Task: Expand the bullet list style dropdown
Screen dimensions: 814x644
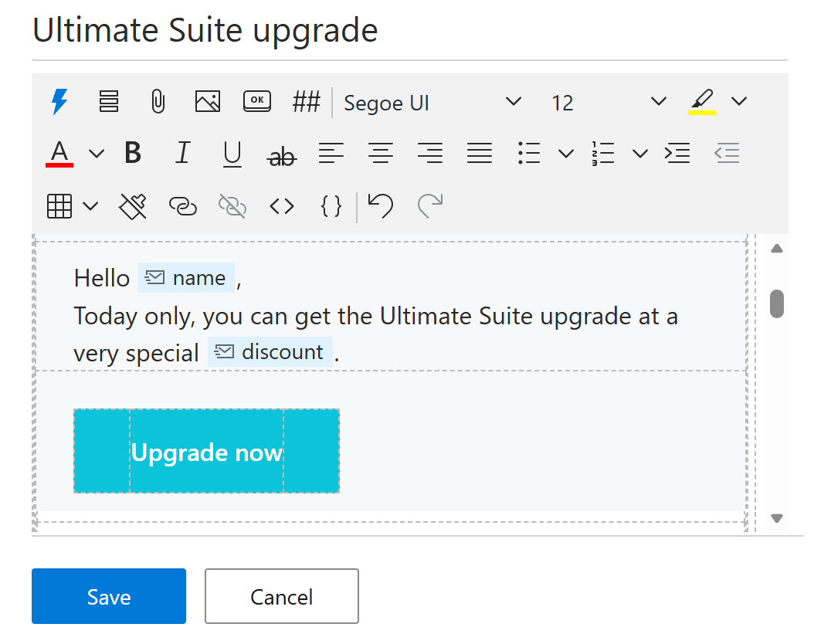Action: [x=566, y=153]
